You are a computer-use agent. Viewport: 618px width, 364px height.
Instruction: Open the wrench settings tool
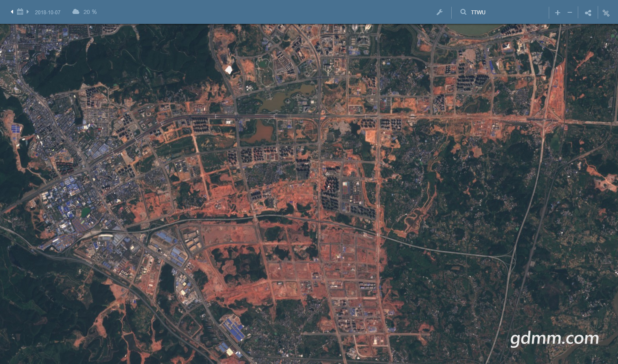(440, 12)
